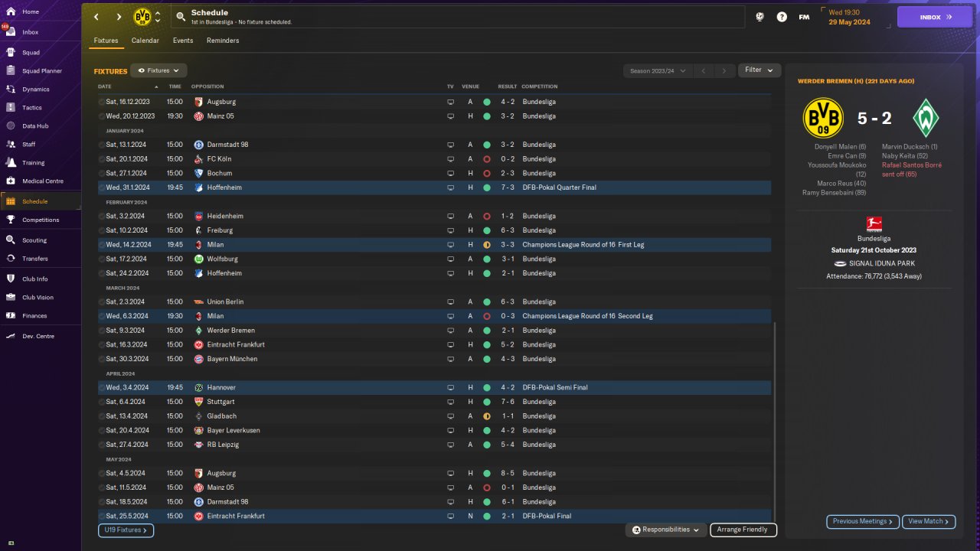Click the Dortmund badge in the top bar
This screenshot has width=980, height=551.
(142, 17)
